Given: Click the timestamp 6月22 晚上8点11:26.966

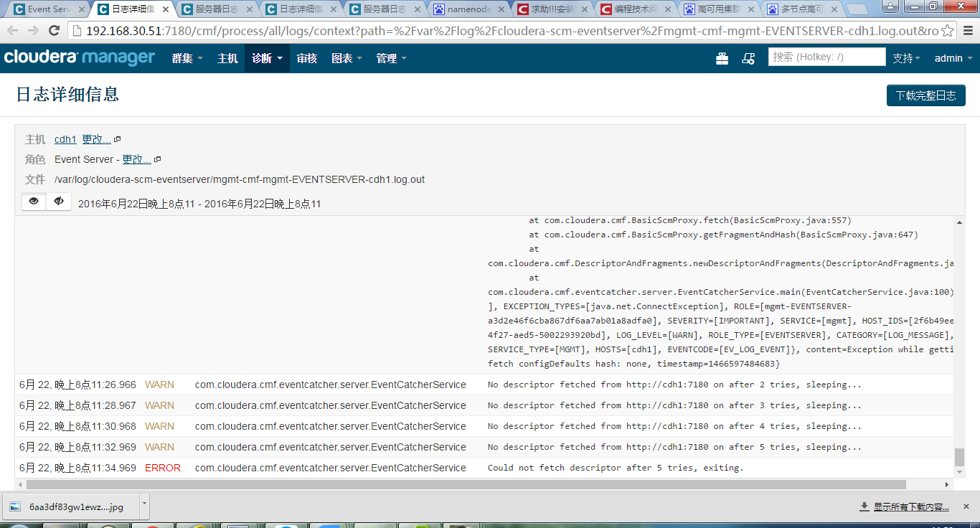Looking at the screenshot, I should [77, 385].
